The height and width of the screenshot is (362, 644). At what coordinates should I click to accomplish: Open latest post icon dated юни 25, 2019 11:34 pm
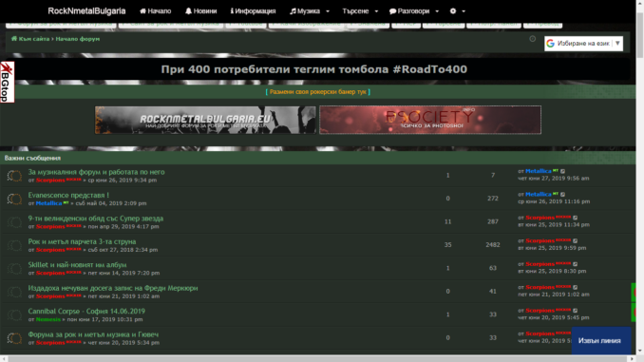click(x=575, y=218)
